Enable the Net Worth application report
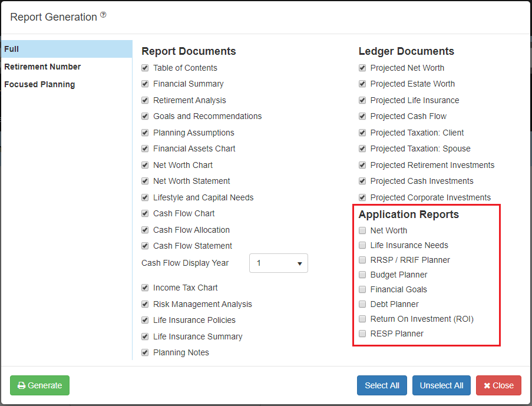 pos(362,230)
